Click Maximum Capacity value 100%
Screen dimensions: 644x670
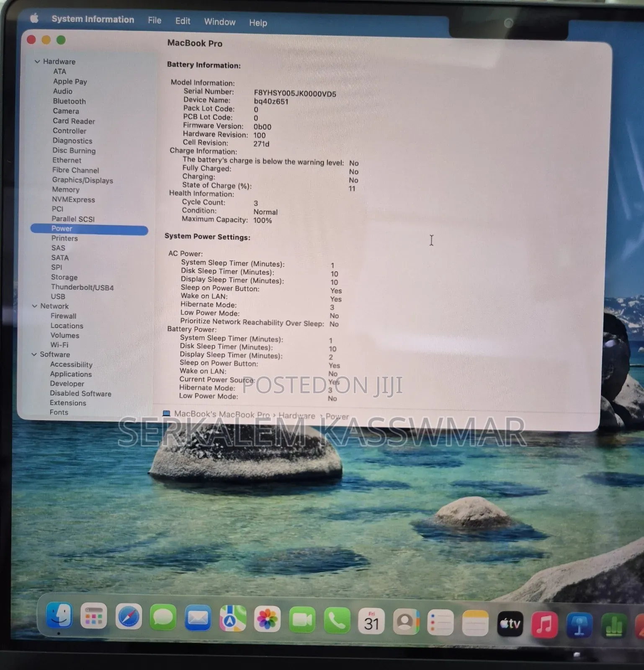263,220
